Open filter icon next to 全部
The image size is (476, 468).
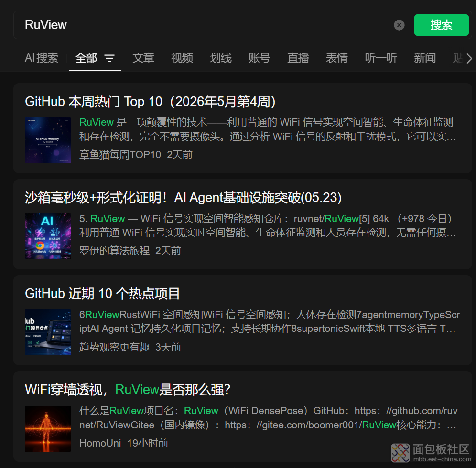(x=109, y=58)
